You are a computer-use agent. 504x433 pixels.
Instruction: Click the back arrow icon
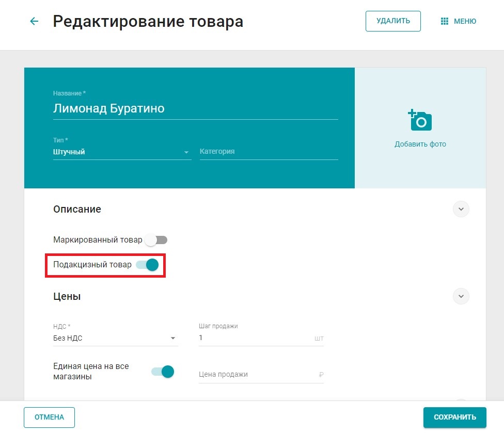[x=34, y=21]
